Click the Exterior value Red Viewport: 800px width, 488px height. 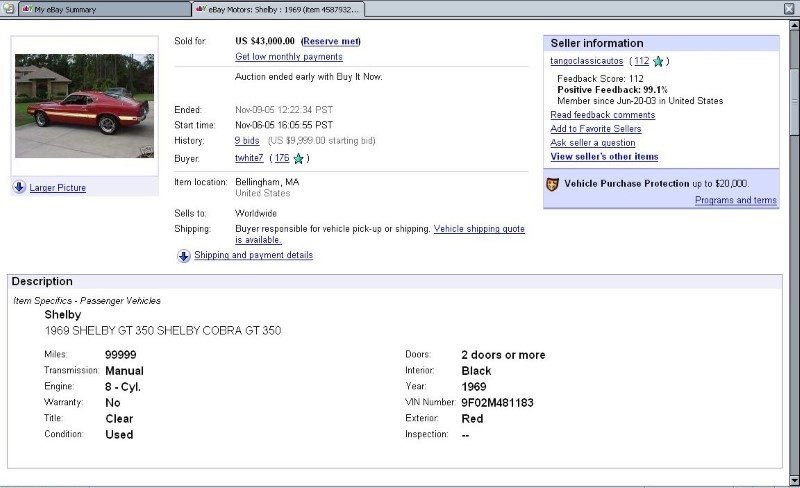coord(472,419)
